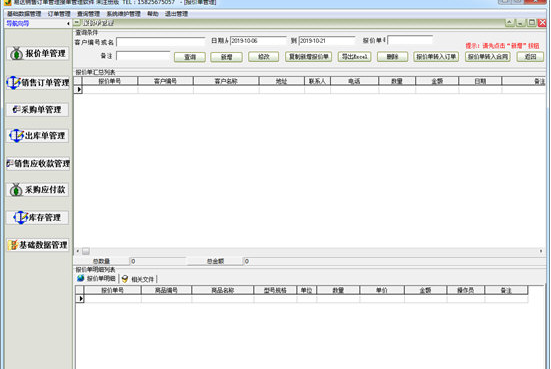The width and height of the screenshot is (551, 369).
Task: Click the 总金额 value field
Action: click(x=395, y=261)
